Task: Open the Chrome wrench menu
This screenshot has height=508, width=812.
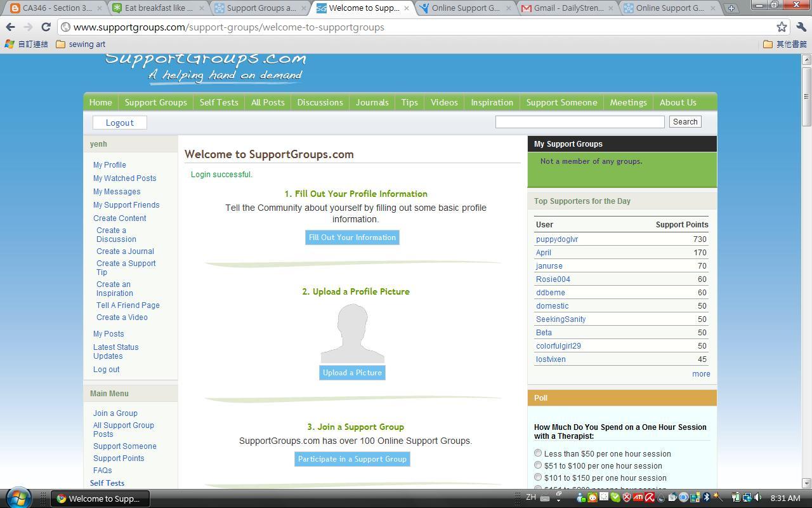Action: coord(801,27)
